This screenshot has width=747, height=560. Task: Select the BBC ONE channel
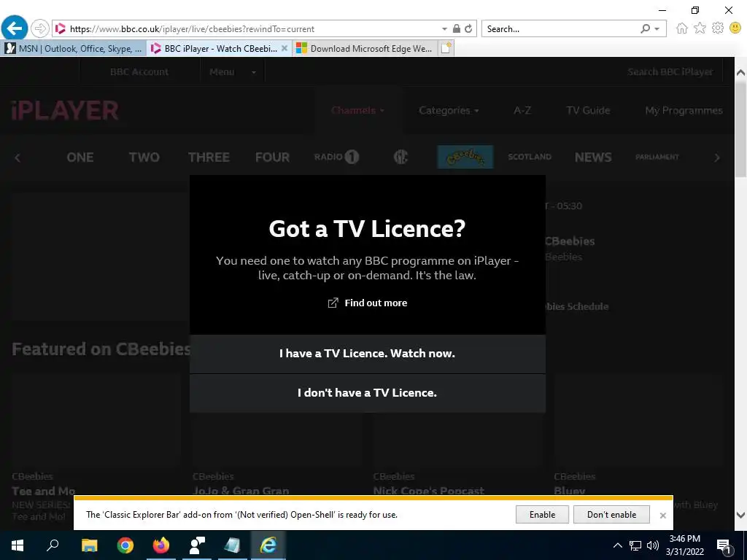pyautogui.click(x=80, y=157)
